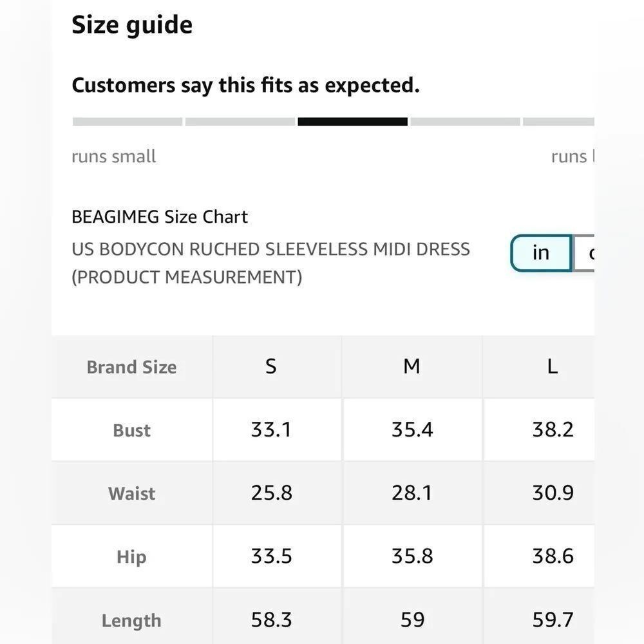Switch measurements to centimeters
Image resolution: width=644 pixels, height=644 pixels.
(588, 253)
